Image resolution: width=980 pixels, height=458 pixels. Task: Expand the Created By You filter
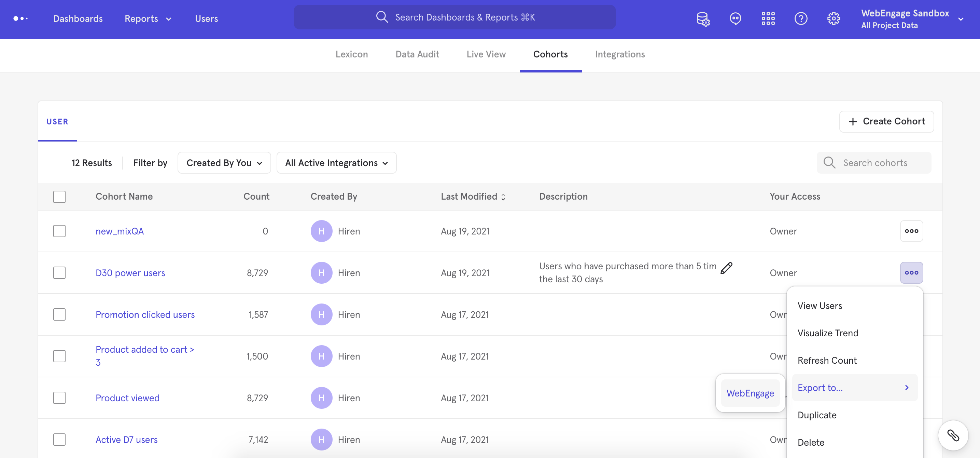pyautogui.click(x=224, y=163)
